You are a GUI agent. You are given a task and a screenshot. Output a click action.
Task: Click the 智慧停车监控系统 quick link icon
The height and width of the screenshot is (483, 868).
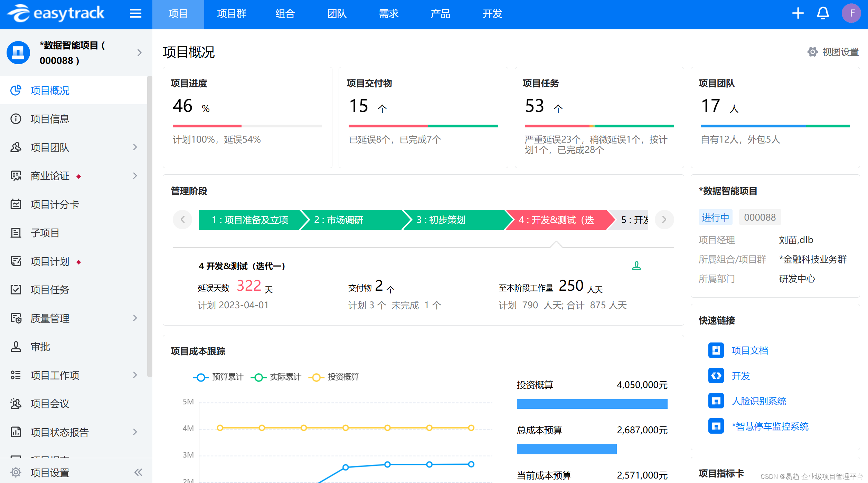[716, 426]
